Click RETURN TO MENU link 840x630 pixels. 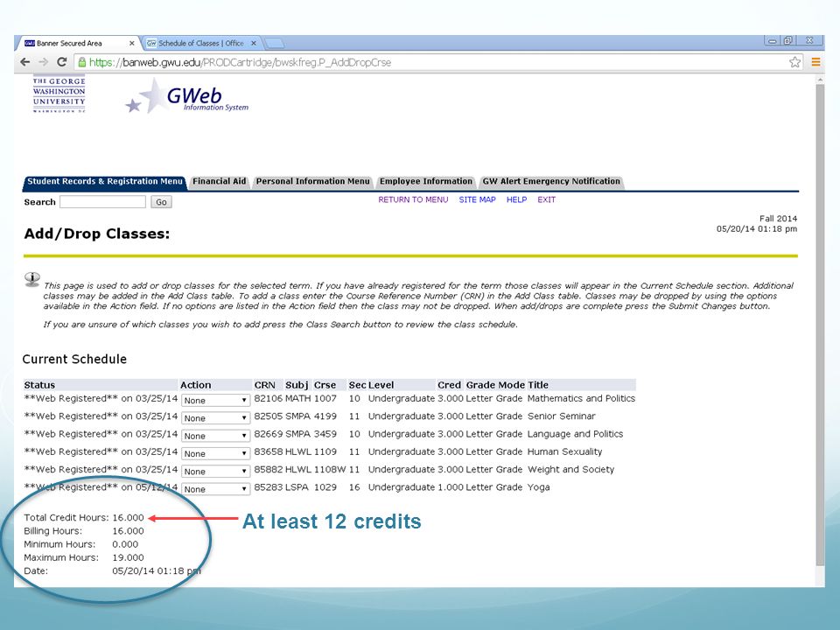tap(413, 199)
